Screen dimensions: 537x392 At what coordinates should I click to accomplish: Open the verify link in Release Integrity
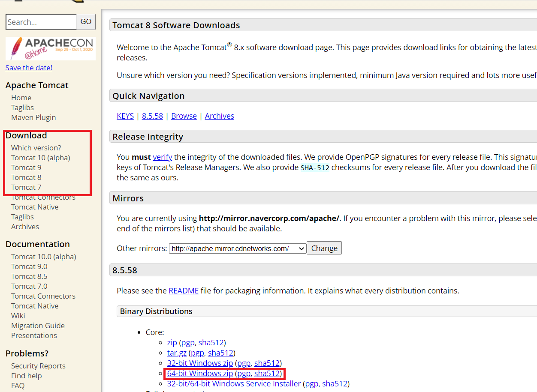coord(162,157)
